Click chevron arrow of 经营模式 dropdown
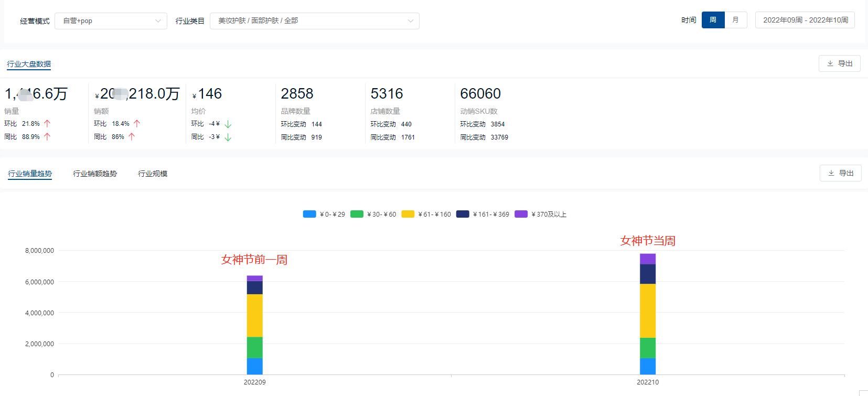The width and height of the screenshot is (868, 396). coord(158,21)
